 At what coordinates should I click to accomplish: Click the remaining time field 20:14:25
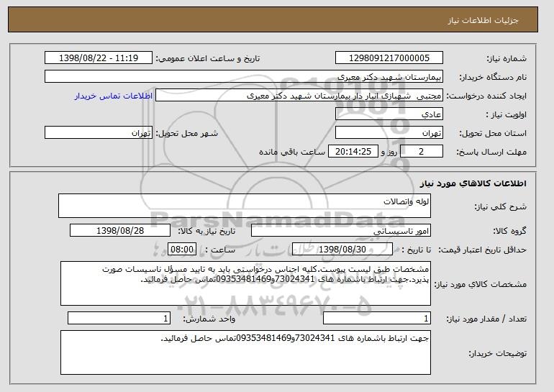click(x=353, y=152)
